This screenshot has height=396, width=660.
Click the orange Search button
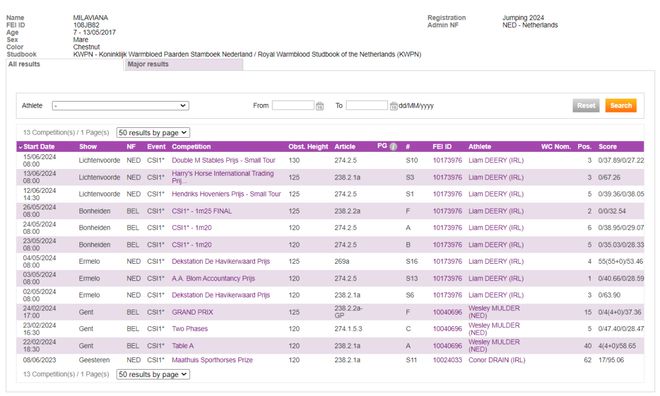pyautogui.click(x=621, y=105)
